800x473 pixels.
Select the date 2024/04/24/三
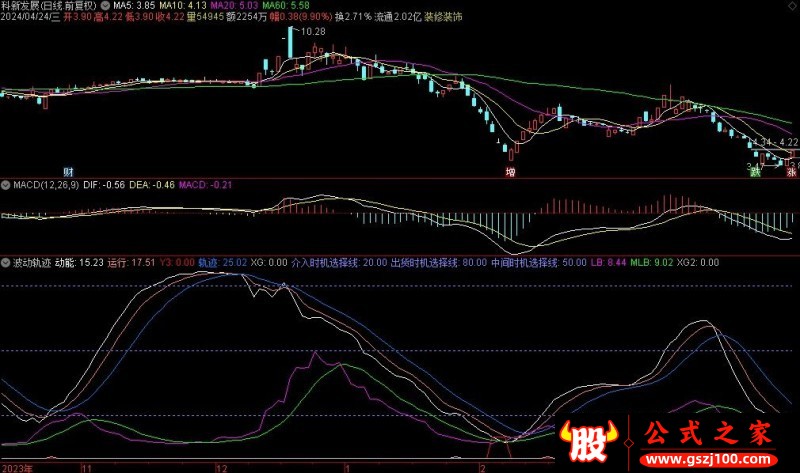coord(31,17)
